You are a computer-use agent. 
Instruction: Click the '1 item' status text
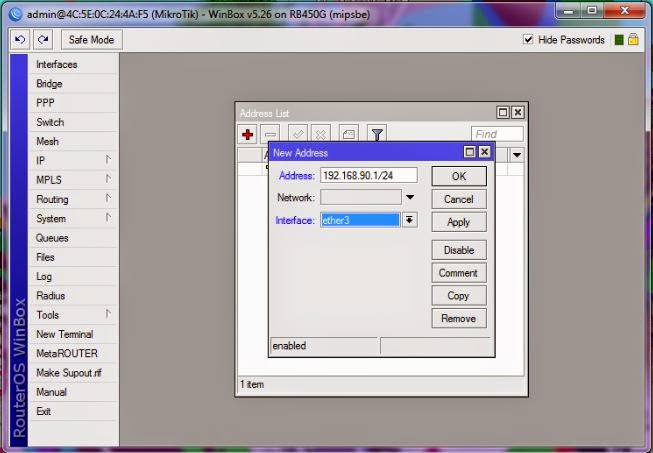[252, 384]
